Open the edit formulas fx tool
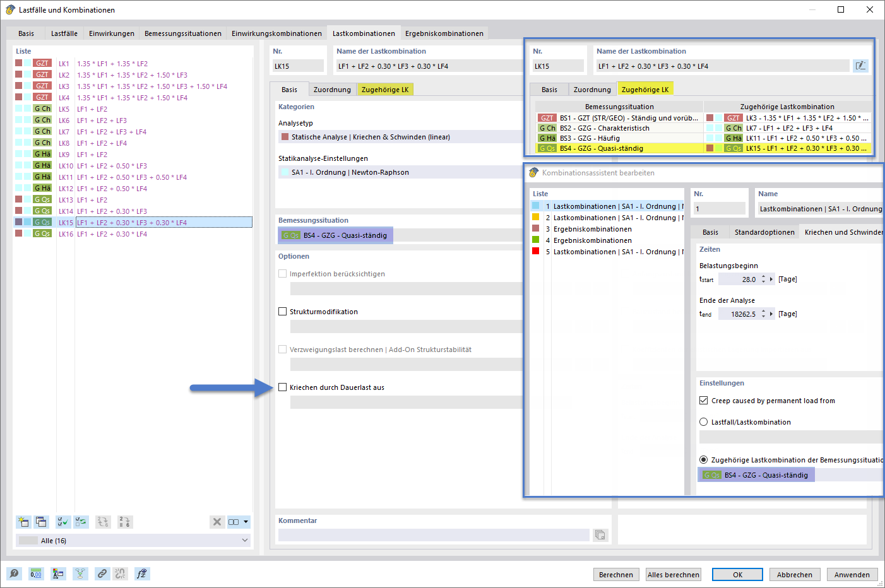 [142, 573]
